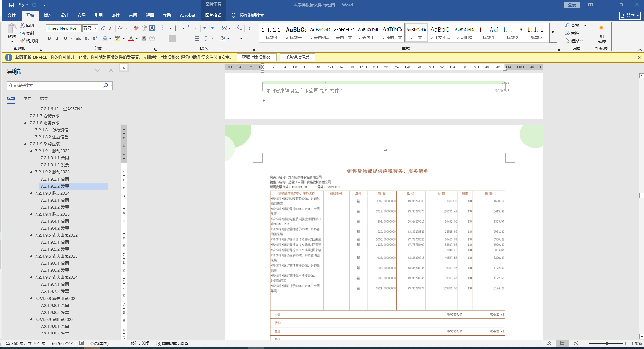The image size is (644, 349).
Task: Center-align the paragraph
Action: 172,39
